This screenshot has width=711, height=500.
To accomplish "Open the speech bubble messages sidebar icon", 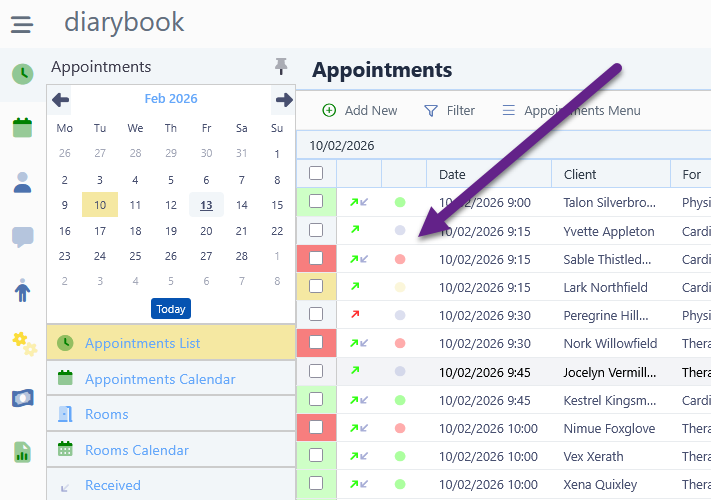I will click(x=22, y=237).
